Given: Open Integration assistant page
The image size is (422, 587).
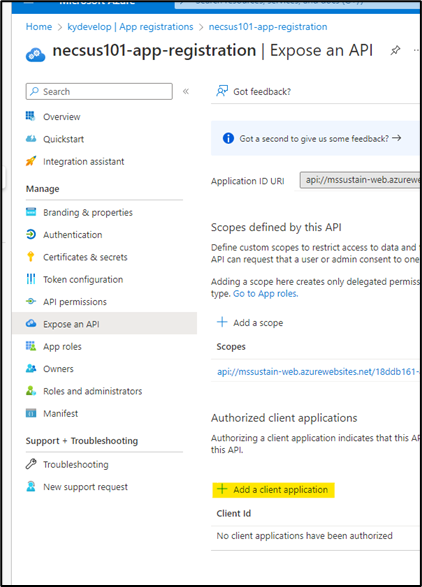Looking at the screenshot, I should click(84, 162).
